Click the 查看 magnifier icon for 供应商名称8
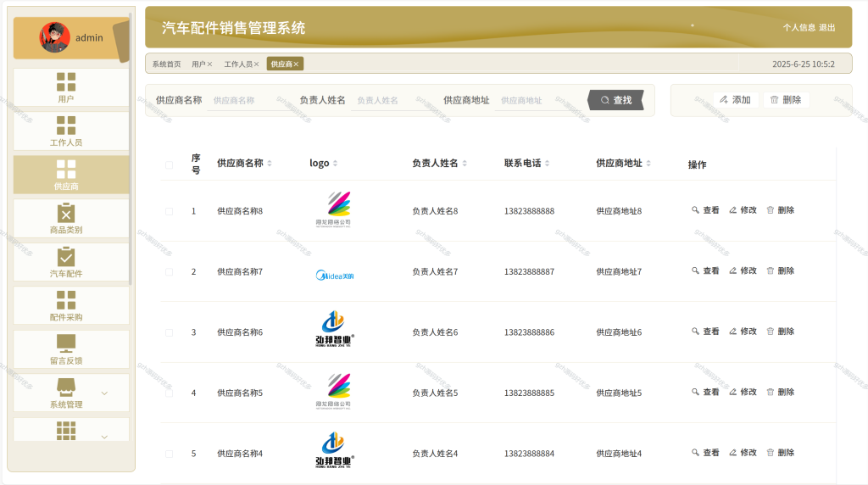Screen dimensions: 868x485 [695, 209]
